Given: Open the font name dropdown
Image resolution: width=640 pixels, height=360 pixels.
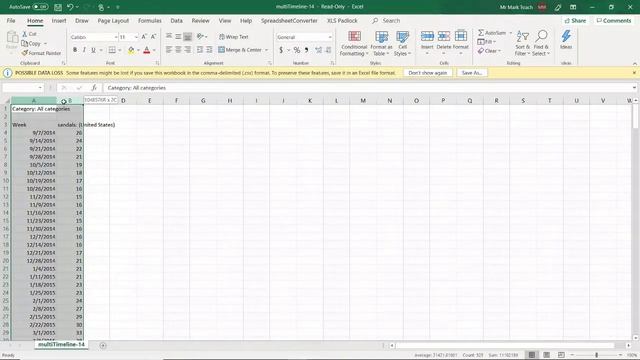Looking at the screenshot, I should tap(116, 37).
